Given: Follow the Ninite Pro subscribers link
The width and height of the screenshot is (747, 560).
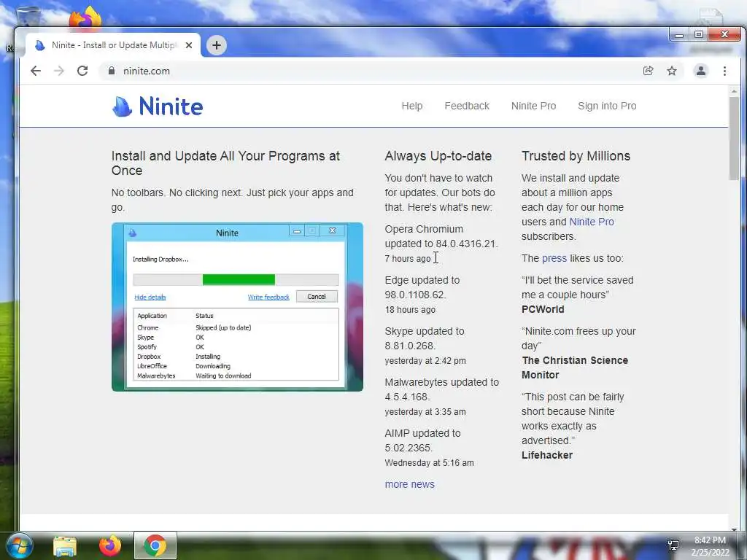Looking at the screenshot, I should [x=592, y=222].
